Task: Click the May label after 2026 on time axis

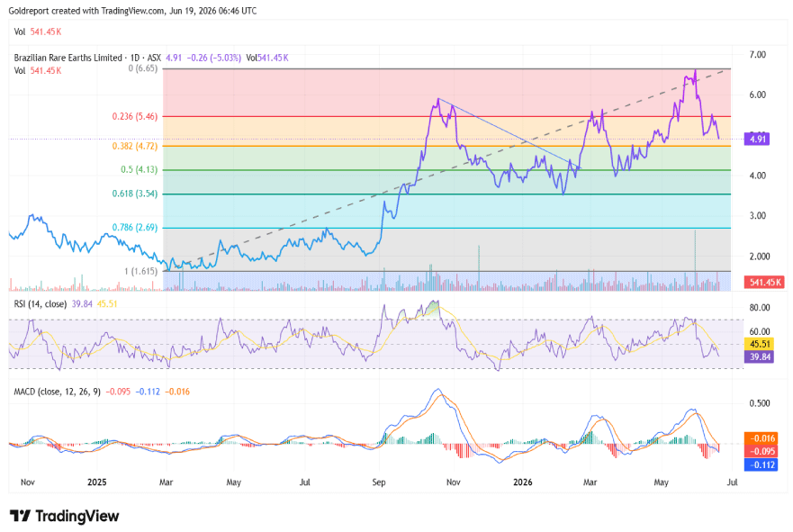Action: point(661,482)
